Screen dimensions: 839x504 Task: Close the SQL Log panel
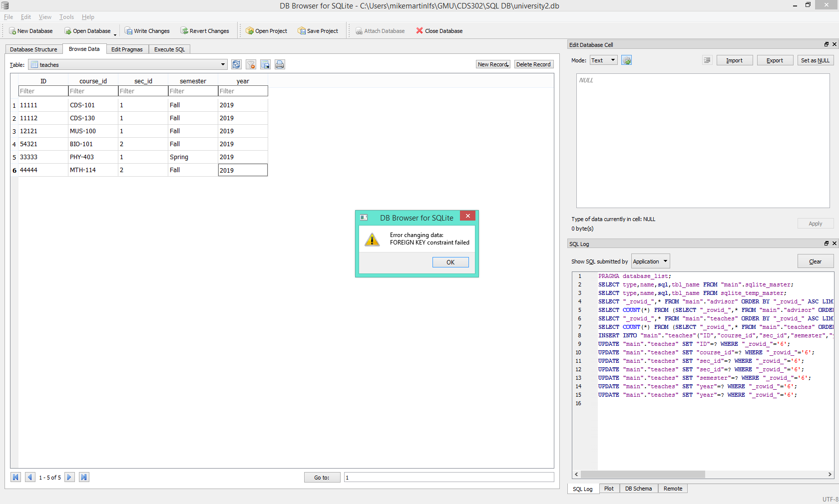[834, 244]
